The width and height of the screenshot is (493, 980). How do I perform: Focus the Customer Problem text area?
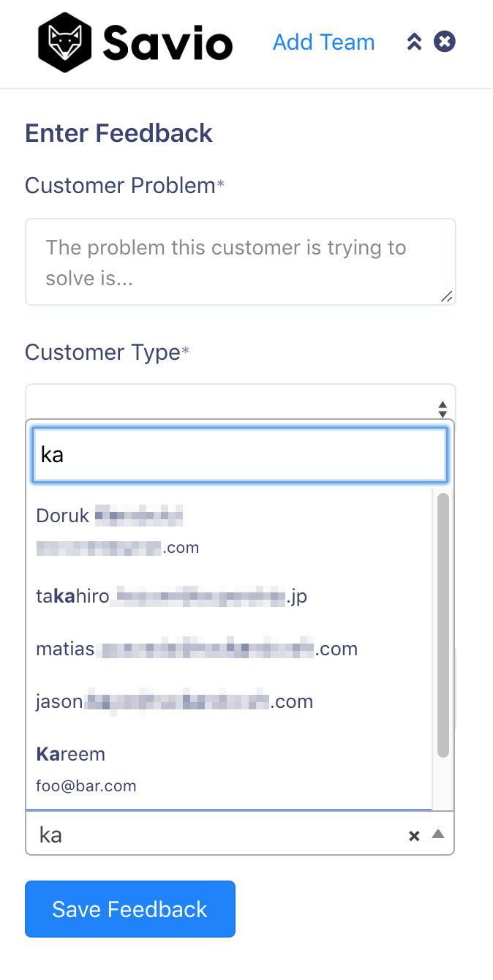pos(240,262)
